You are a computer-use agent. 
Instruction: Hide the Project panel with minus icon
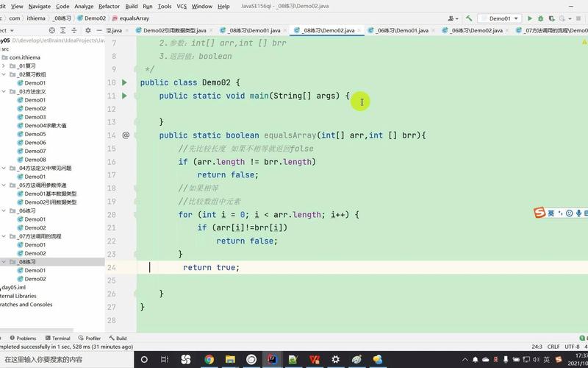click(x=99, y=30)
